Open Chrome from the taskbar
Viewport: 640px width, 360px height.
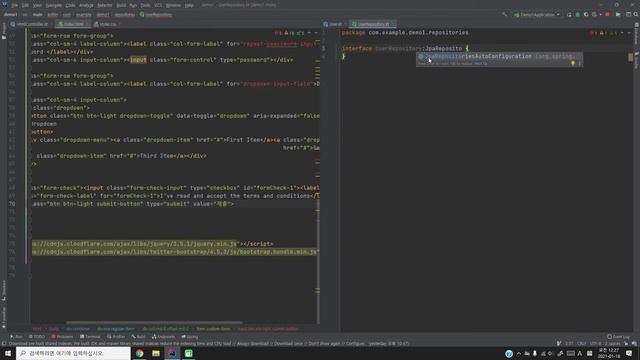[140, 353]
